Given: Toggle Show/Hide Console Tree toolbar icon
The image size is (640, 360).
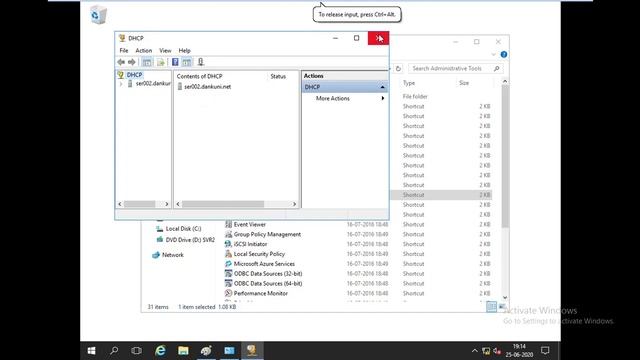Looking at the screenshot, I should click(147, 62).
